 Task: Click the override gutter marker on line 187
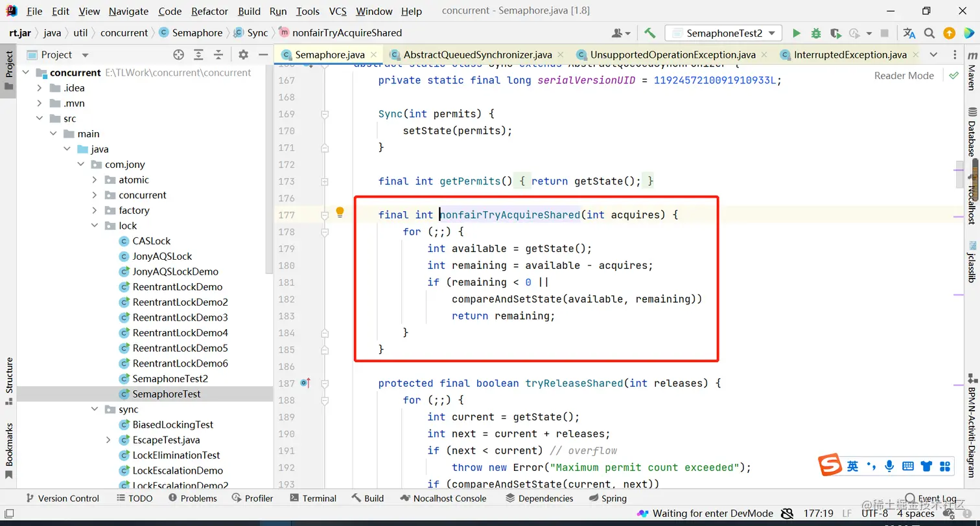pyautogui.click(x=305, y=383)
